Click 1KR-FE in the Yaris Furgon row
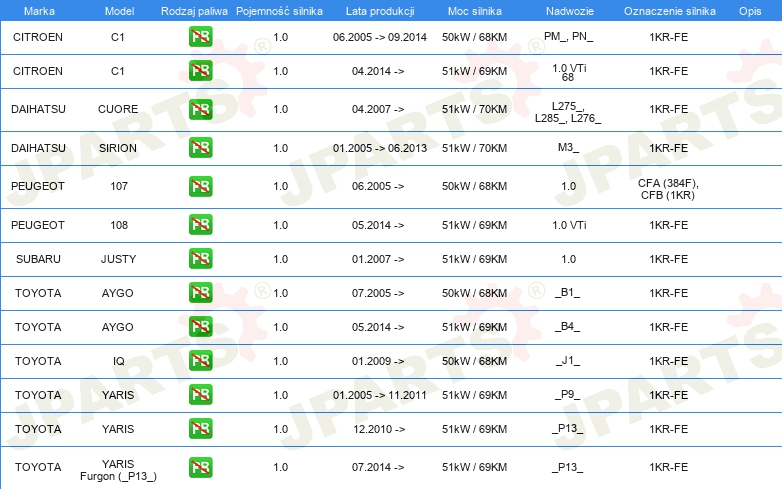The image size is (782, 489). click(x=668, y=467)
